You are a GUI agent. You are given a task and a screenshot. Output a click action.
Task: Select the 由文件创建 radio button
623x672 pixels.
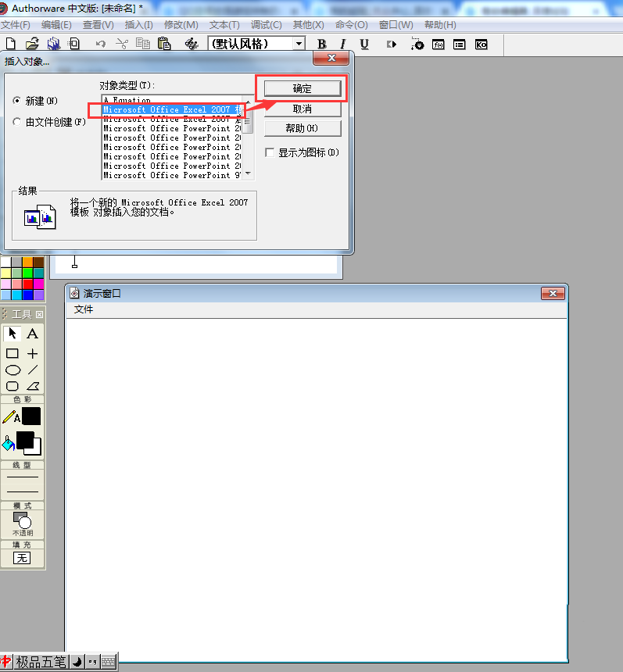click(16, 122)
